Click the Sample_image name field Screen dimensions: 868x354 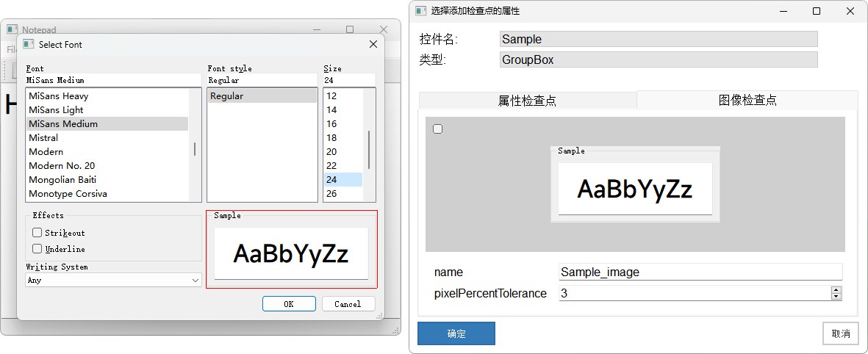[x=700, y=272]
